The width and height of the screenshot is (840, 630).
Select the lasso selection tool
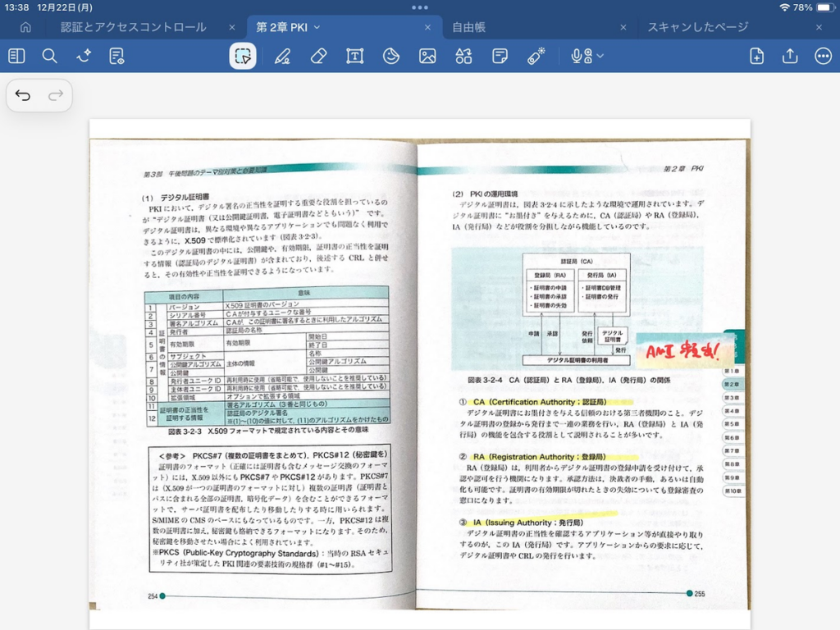pyautogui.click(x=243, y=56)
